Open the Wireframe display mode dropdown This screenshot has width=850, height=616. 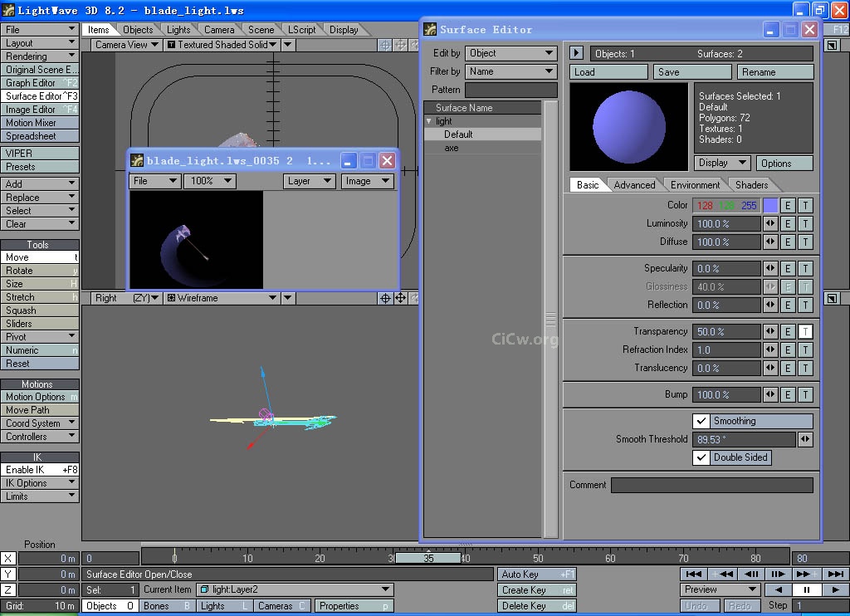tap(222, 298)
